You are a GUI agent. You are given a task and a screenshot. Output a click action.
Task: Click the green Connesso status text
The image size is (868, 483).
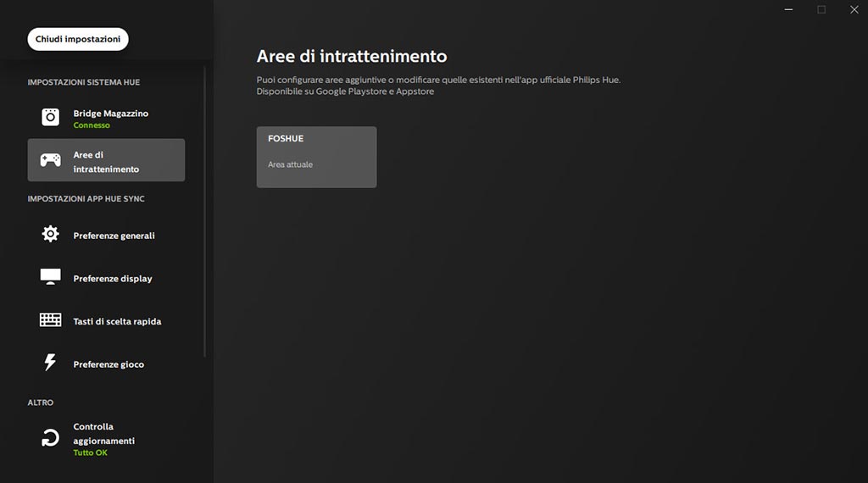pos(92,125)
